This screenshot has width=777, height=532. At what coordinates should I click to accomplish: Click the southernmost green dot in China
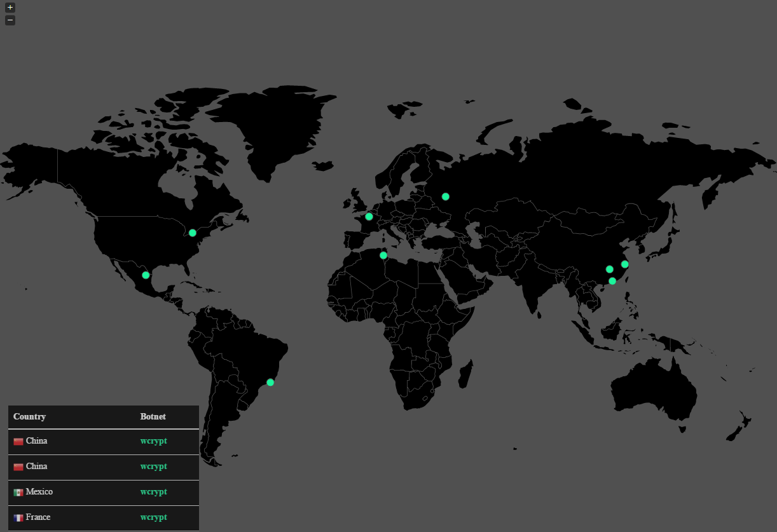[612, 281]
